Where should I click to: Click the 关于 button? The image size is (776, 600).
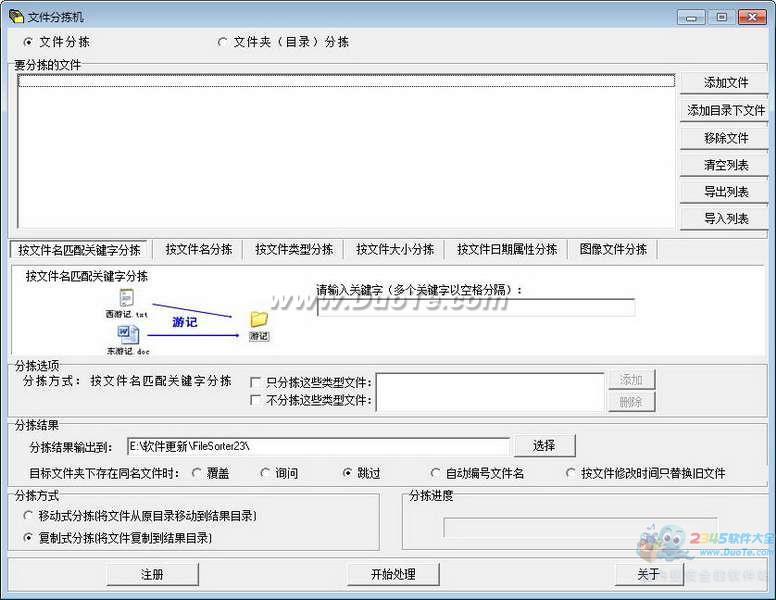pyautogui.click(x=649, y=574)
